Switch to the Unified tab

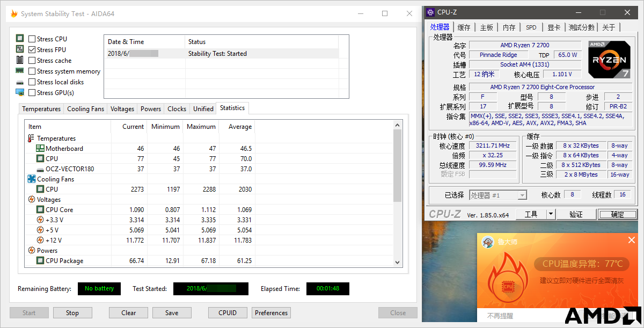tap(203, 108)
